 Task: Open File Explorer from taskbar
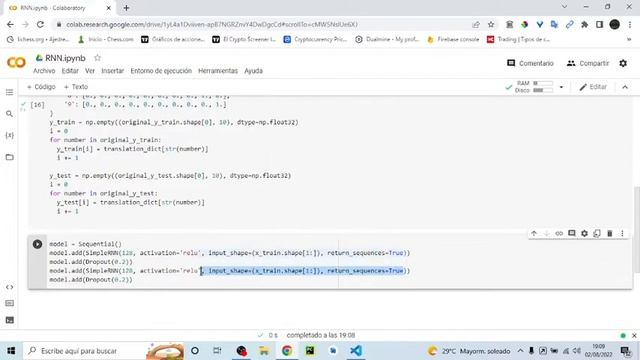(x=264, y=351)
